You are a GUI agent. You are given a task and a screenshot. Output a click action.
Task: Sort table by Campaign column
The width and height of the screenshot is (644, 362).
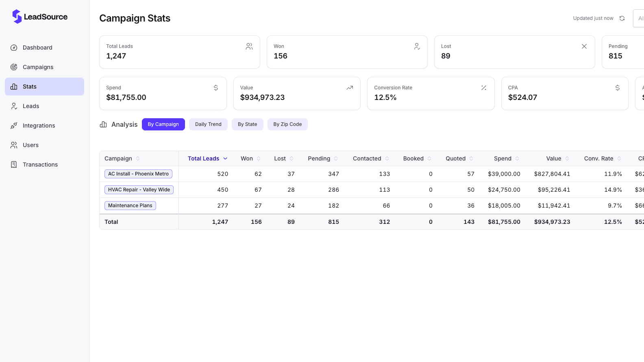click(122, 158)
